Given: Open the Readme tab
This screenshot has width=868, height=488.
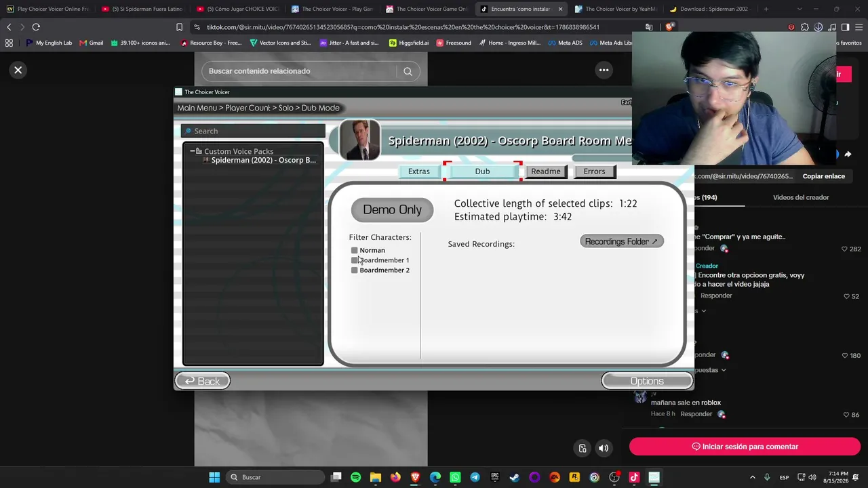Looking at the screenshot, I should tap(546, 171).
